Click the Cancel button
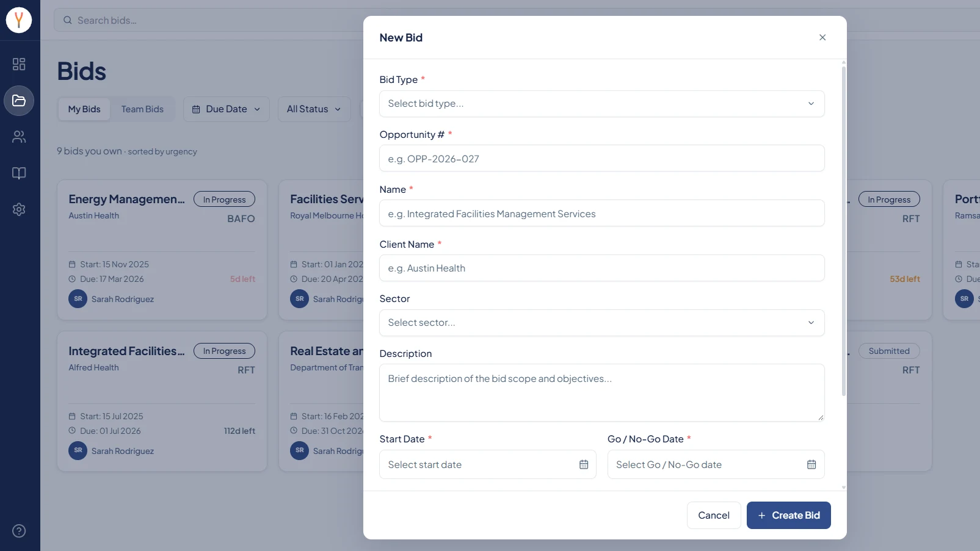Viewport: 980px width, 551px height. (x=714, y=515)
